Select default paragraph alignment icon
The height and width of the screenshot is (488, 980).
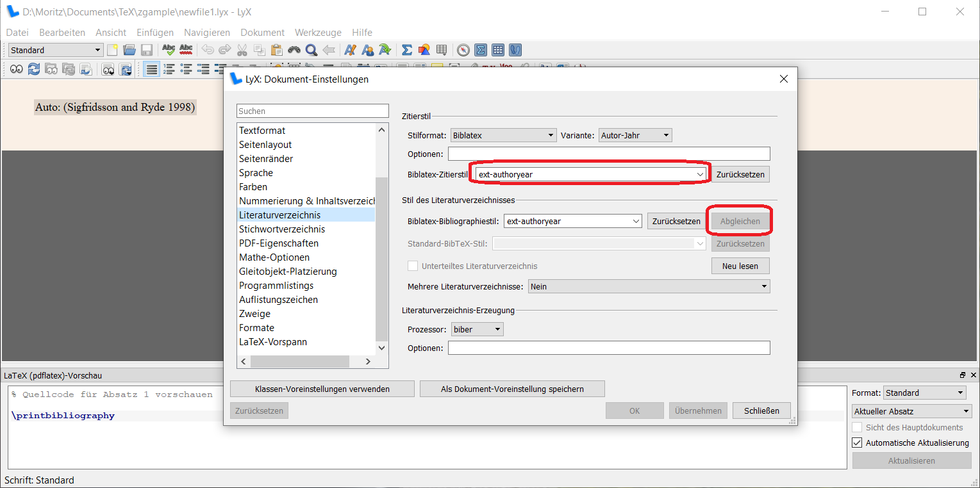pos(151,69)
